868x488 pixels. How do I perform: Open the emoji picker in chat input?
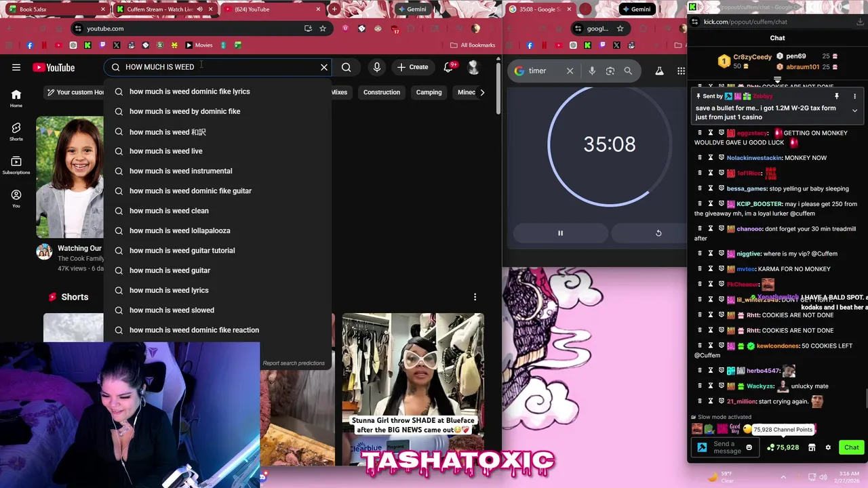point(749,447)
